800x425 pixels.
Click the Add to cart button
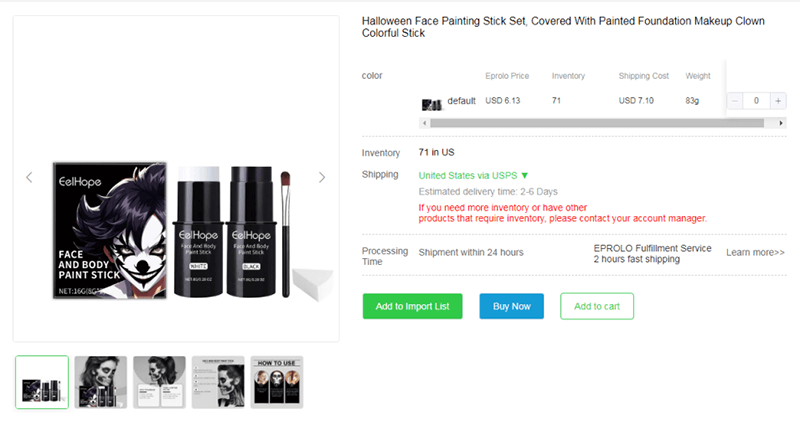597,306
